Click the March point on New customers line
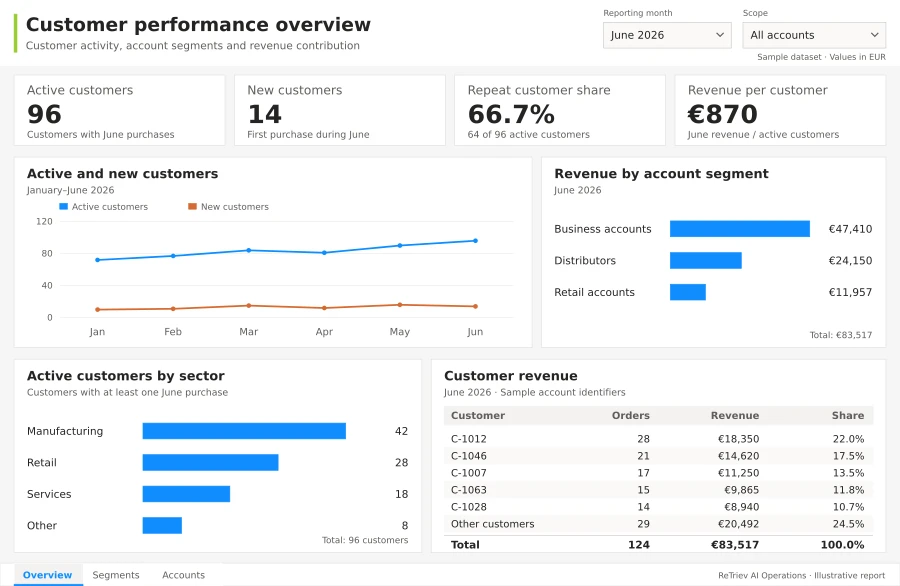Screen dimensions: 900x586 [249, 305]
